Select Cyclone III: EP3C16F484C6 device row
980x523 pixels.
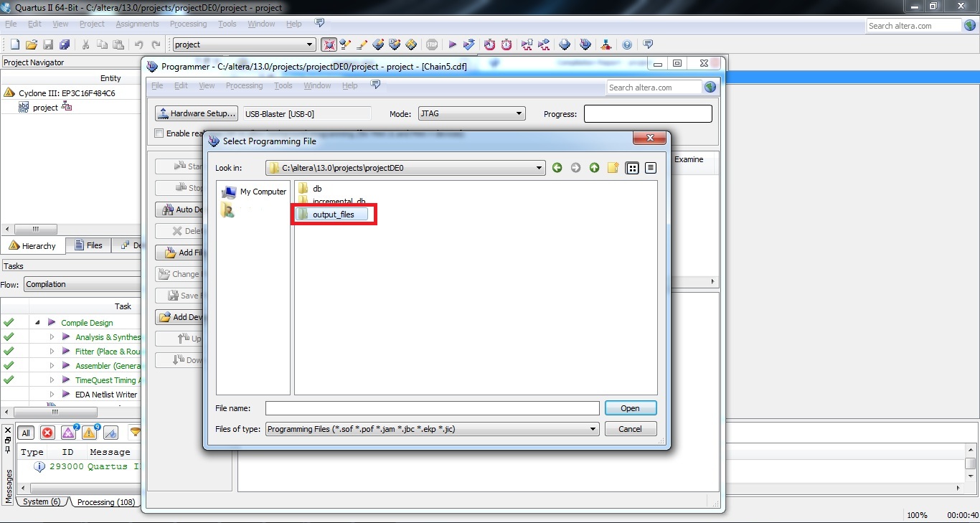click(59, 93)
